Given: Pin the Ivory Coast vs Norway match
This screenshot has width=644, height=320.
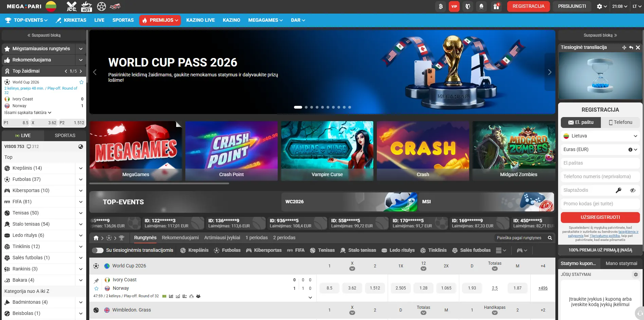Looking at the screenshot, I should (96, 281).
